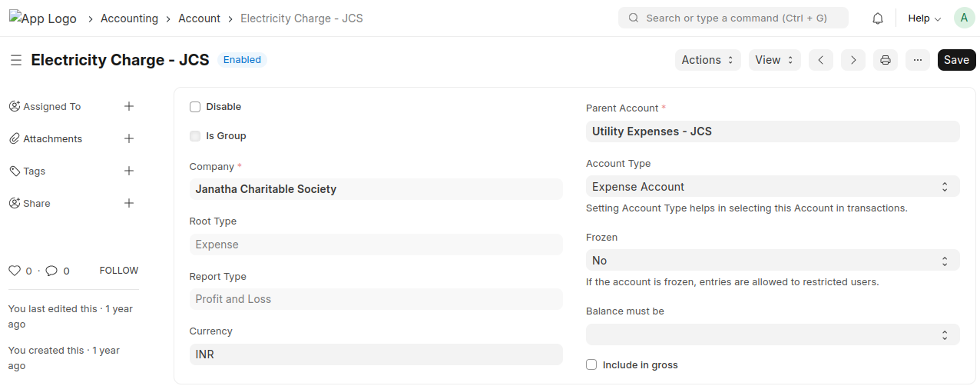Open the Account Type dropdown
The width and height of the screenshot is (980, 386).
click(x=772, y=187)
